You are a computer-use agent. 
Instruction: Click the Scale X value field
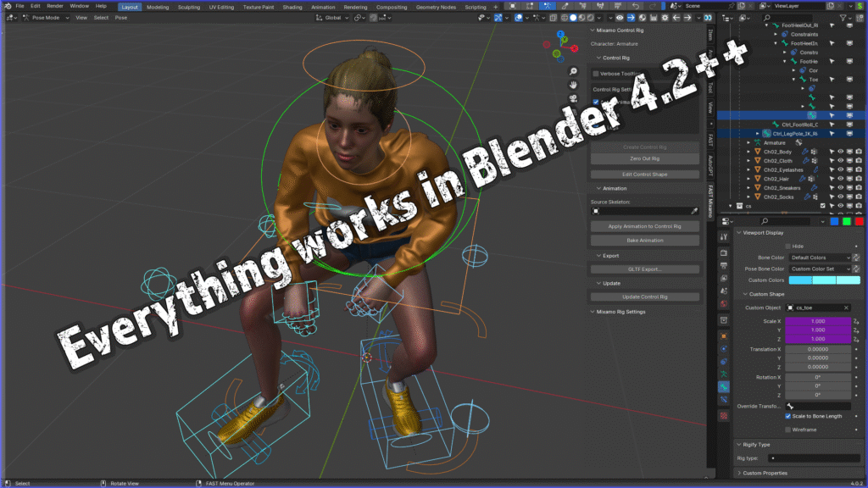click(x=818, y=321)
